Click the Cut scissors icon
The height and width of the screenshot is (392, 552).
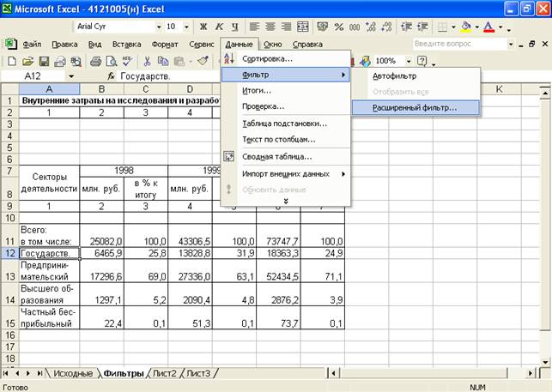pyautogui.click(x=148, y=61)
